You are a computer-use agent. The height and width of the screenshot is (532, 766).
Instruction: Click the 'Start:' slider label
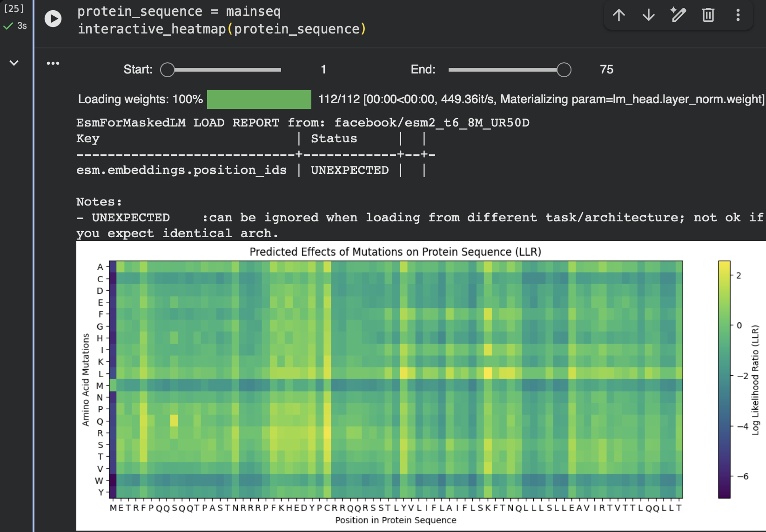(138, 70)
